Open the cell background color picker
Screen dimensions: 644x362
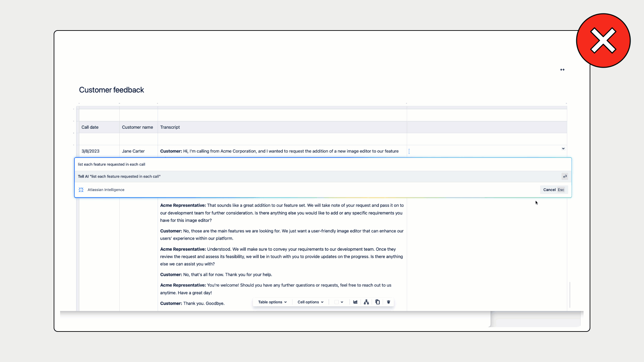pos(339,302)
